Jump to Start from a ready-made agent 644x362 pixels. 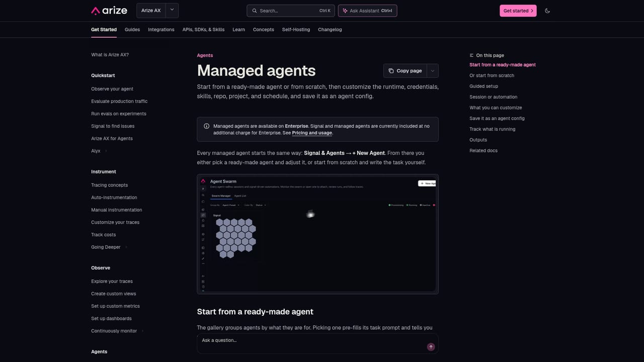click(503, 65)
